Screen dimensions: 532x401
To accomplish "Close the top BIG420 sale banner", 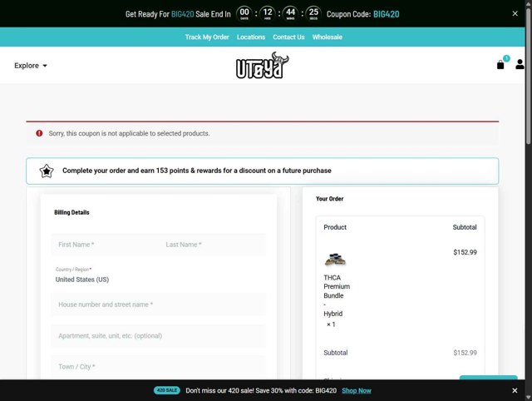I will [x=515, y=13].
